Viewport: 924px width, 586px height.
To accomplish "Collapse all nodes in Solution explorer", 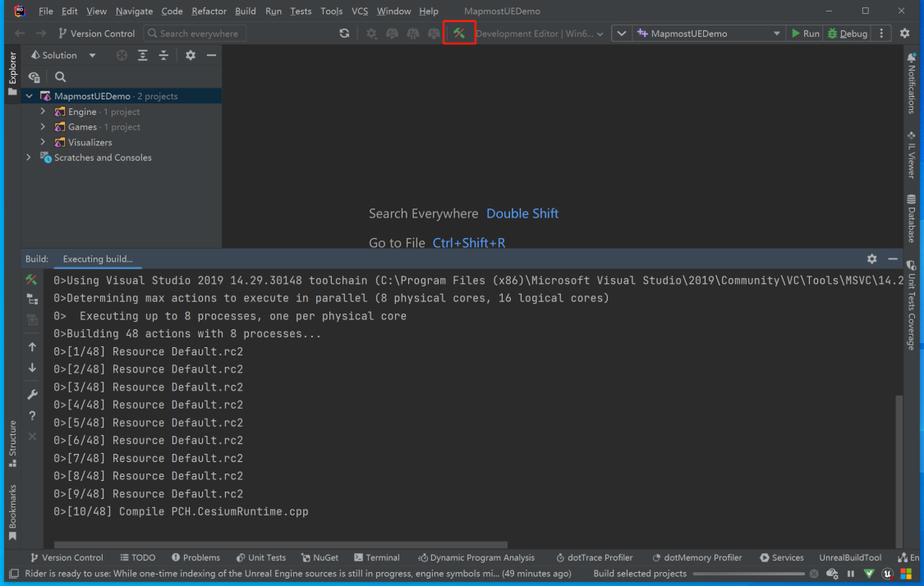I will (x=163, y=55).
